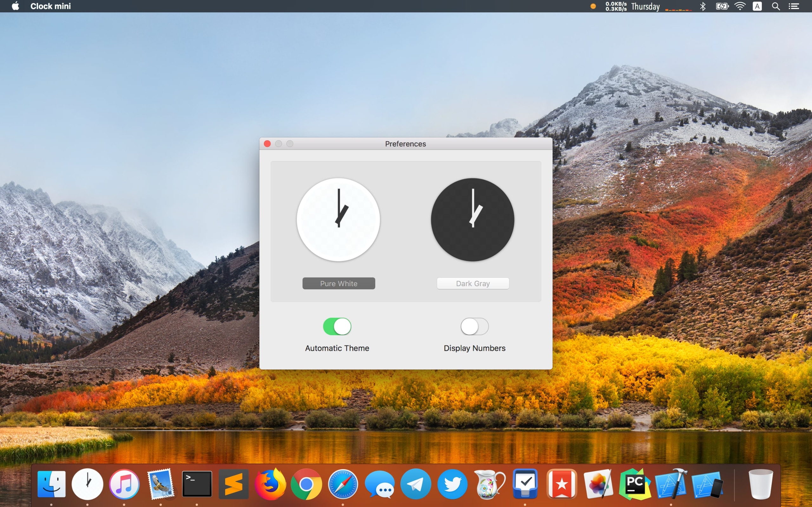
Task: Open Clock mini from the Dock
Action: (87, 484)
